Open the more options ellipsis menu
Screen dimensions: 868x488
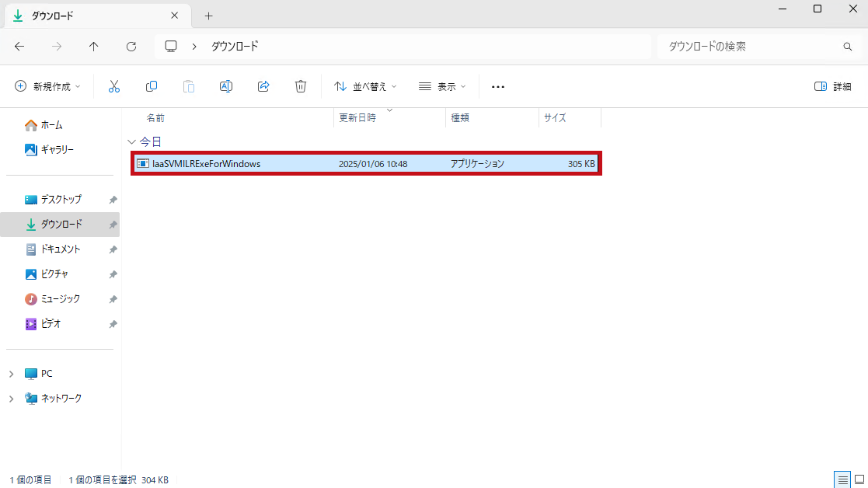coord(497,87)
